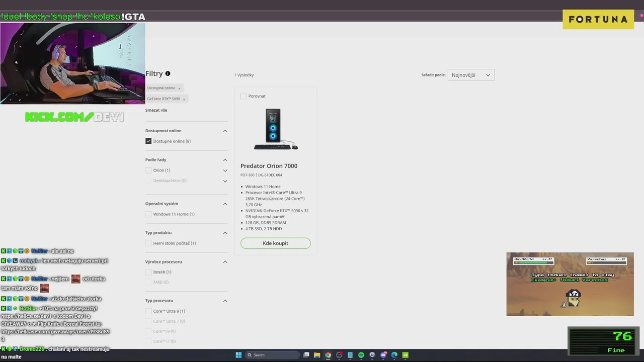Expand the DesktopsNitro sub-list arrow
This screenshot has height=362, width=644.
coord(225,181)
